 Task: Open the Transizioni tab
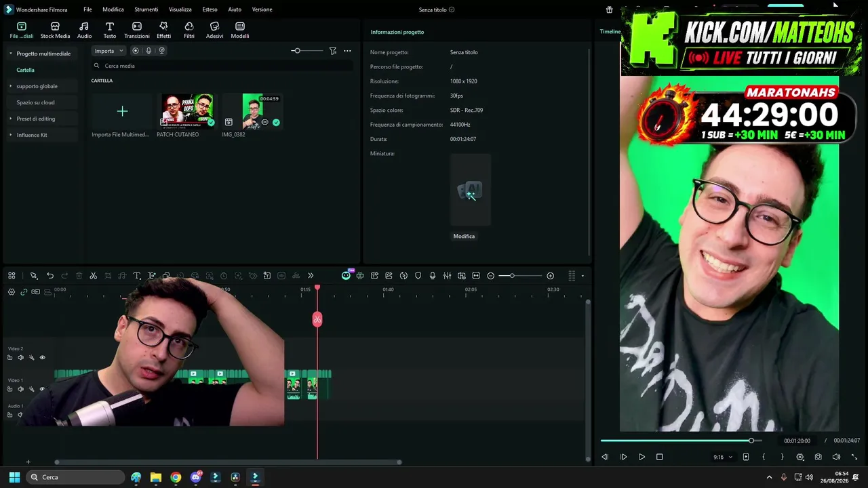[137, 30]
